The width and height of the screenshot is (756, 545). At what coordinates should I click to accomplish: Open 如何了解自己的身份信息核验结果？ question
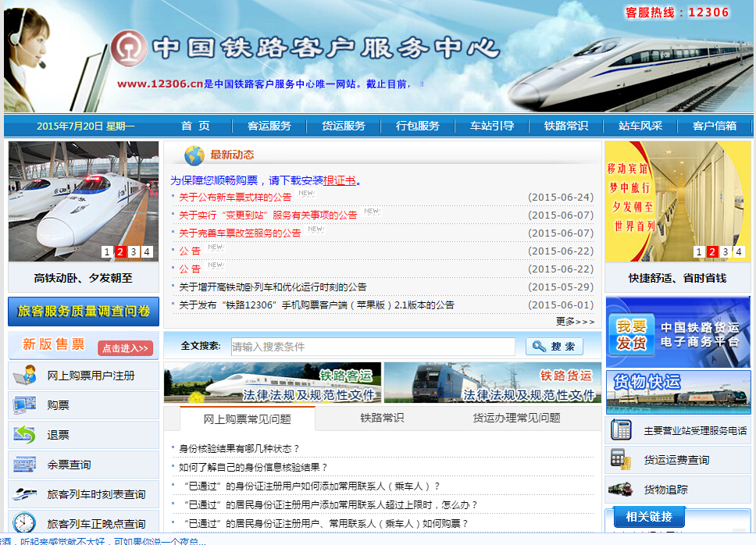click(253, 467)
